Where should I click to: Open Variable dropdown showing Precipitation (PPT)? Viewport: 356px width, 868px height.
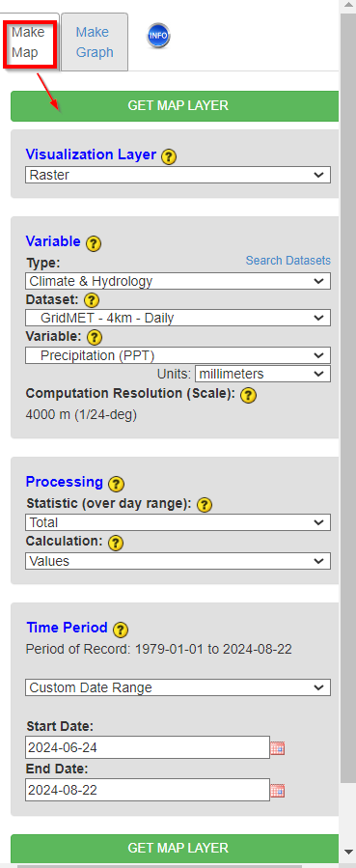pyautogui.click(x=178, y=355)
